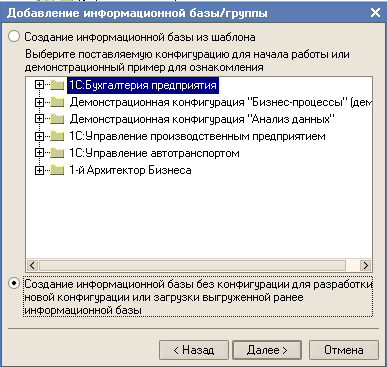Click the folder icon of Управление производственным предприятием
The height and width of the screenshot is (367, 387).
point(57,136)
